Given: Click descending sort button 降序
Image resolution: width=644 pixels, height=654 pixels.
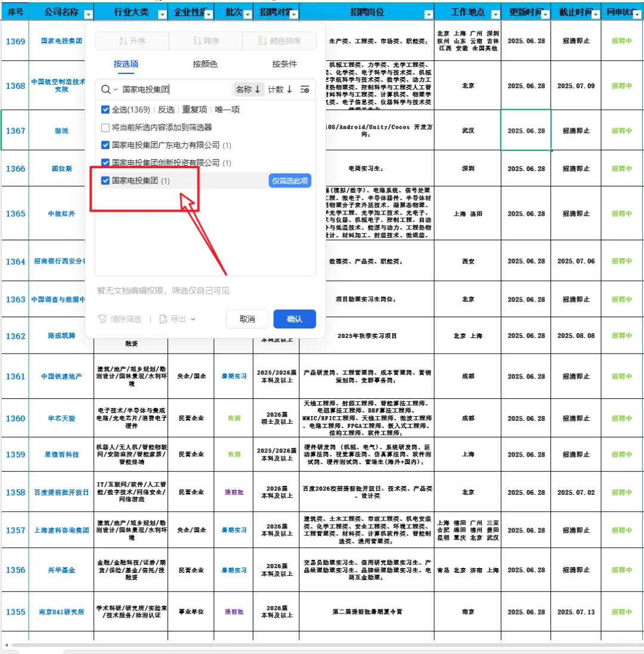Looking at the screenshot, I should click(x=206, y=41).
